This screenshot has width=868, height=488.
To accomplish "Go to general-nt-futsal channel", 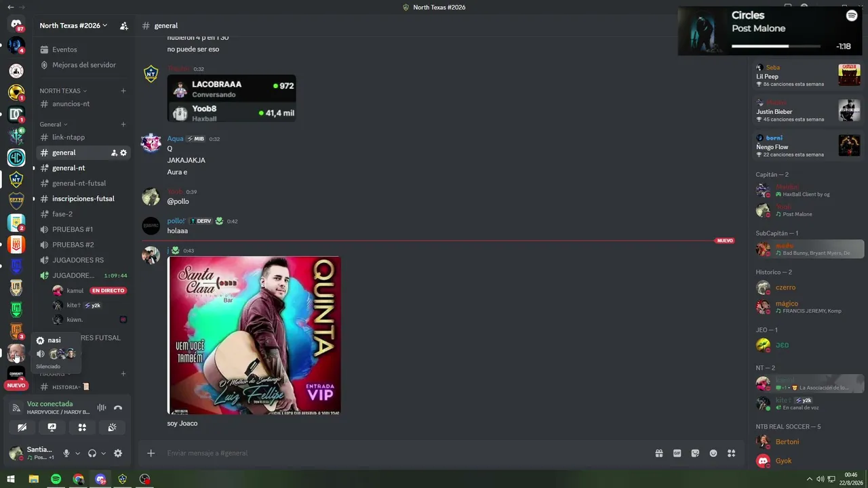I will pyautogui.click(x=81, y=184).
